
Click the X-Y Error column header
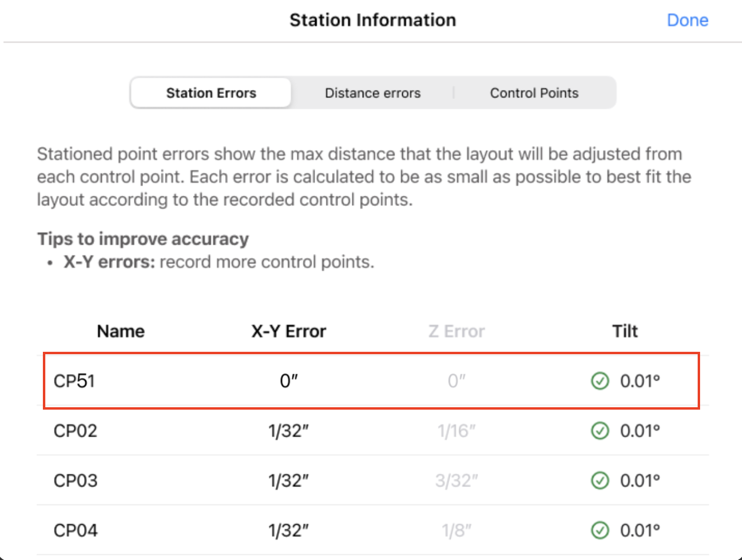pos(289,331)
